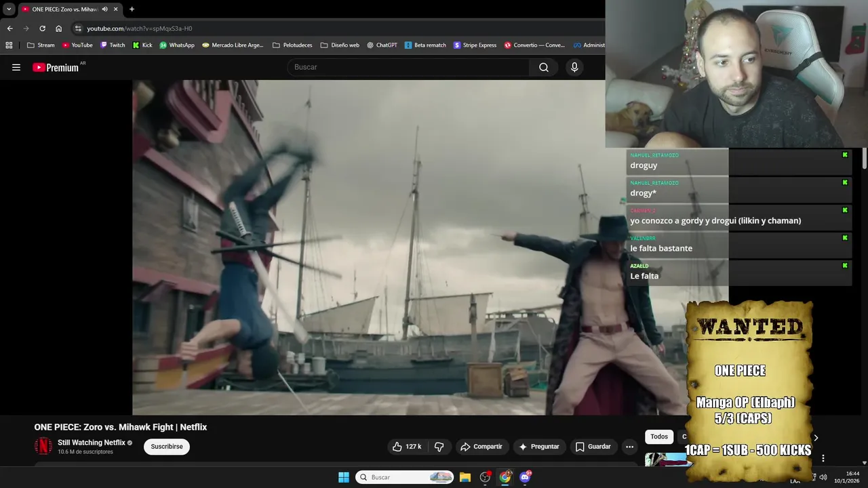Open the Convertio bookmark
Viewport: 868px width, 488px height.
[x=534, y=45]
